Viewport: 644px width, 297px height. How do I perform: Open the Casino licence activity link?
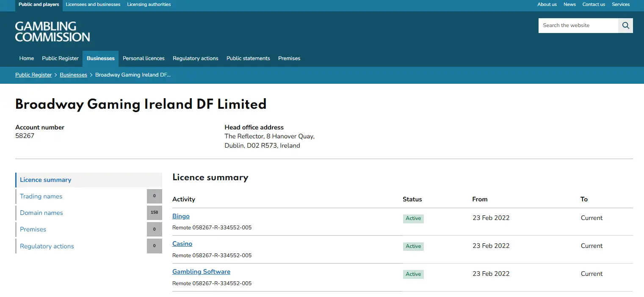(182, 244)
